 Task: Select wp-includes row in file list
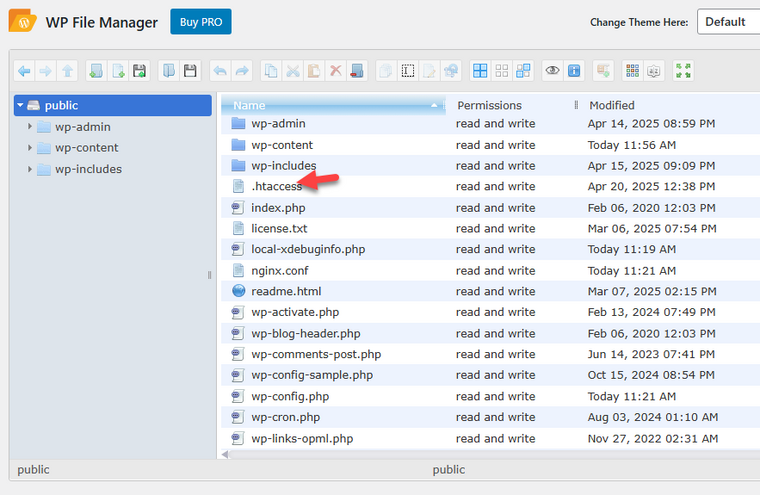pos(491,166)
